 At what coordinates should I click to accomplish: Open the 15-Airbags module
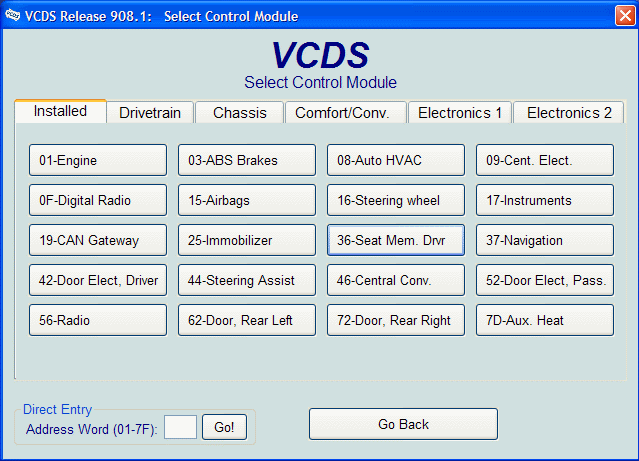click(x=247, y=200)
